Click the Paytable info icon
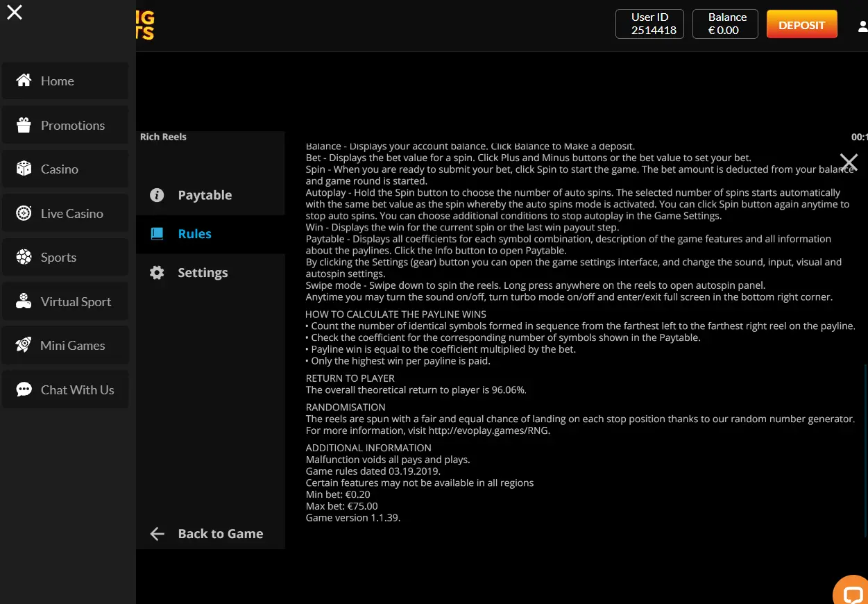Screen dimensions: 868x604 157,195
